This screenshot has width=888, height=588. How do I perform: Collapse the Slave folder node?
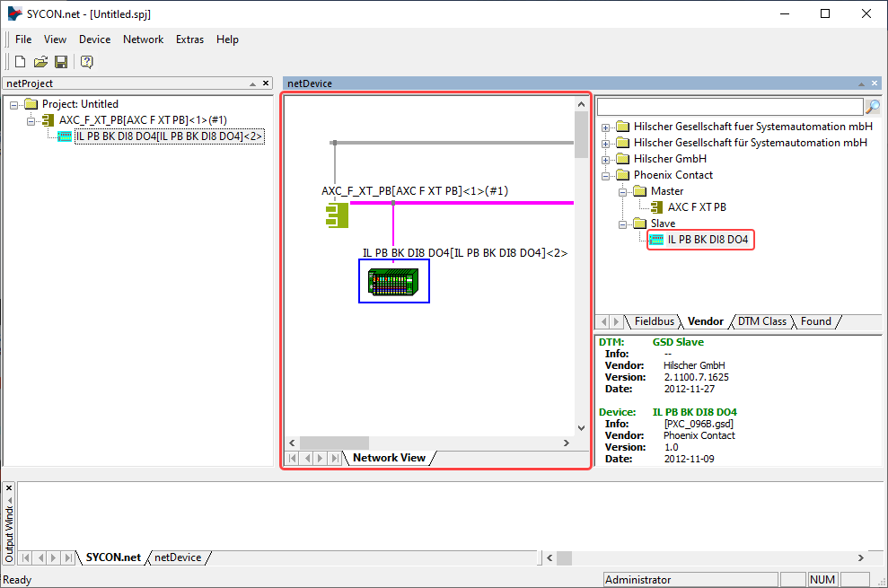click(x=622, y=224)
